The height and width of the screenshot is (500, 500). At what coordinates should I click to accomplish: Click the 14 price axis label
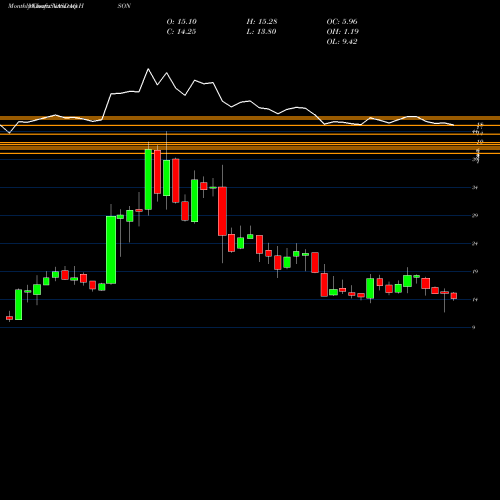point(475,300)
